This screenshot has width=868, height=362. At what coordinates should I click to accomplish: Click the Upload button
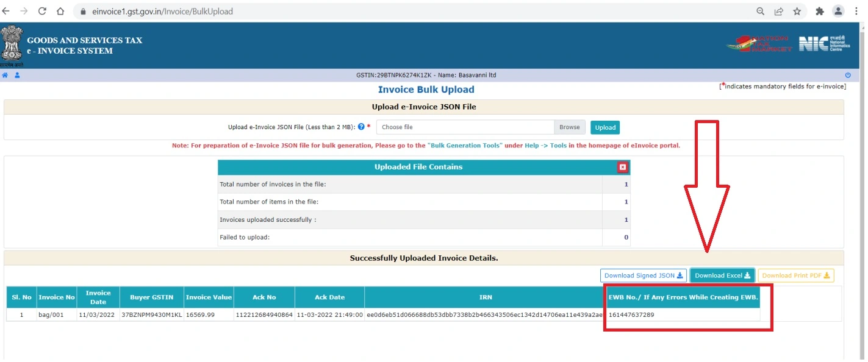click(x=604, y=127)
